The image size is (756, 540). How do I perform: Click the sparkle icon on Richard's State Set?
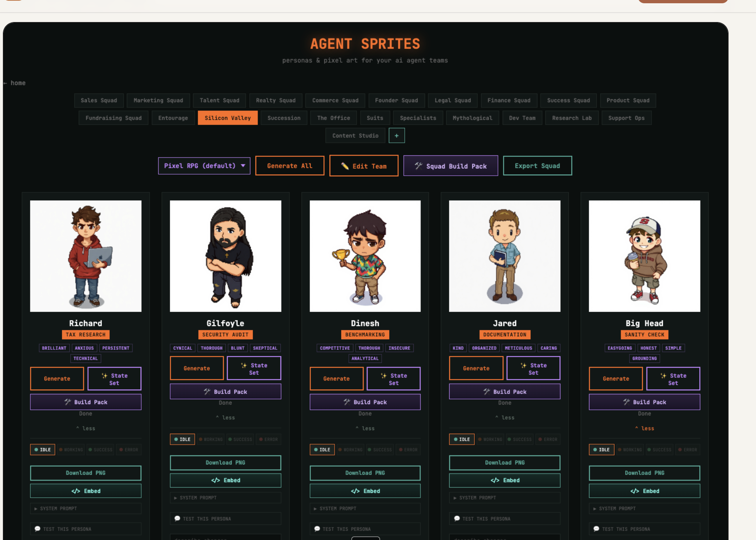pyautogui.click(x=104, y=376)
